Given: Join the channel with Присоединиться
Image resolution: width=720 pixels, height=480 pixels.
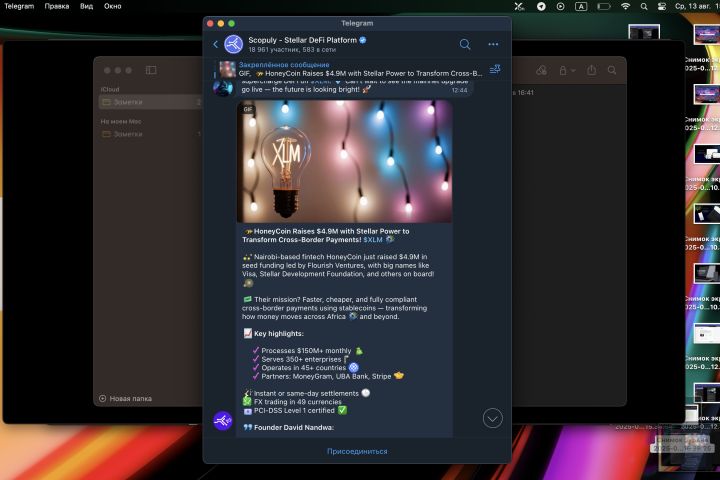Looking at the screenshot, I should tap(357, 451).
